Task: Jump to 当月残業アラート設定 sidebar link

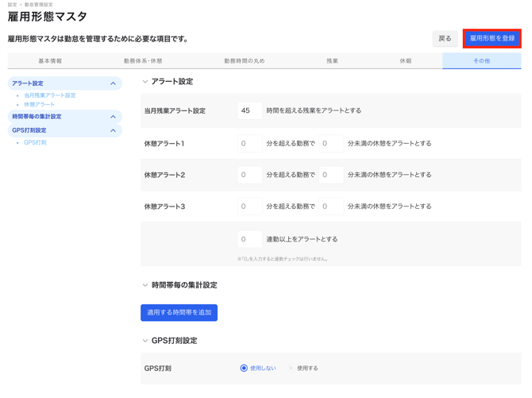Action: tap(50, 95)
